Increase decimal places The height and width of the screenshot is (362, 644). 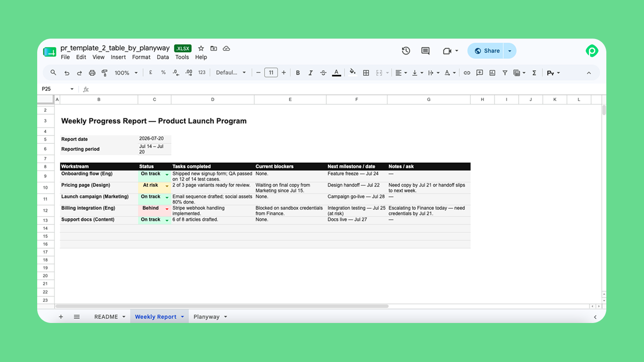coord(188,73)
